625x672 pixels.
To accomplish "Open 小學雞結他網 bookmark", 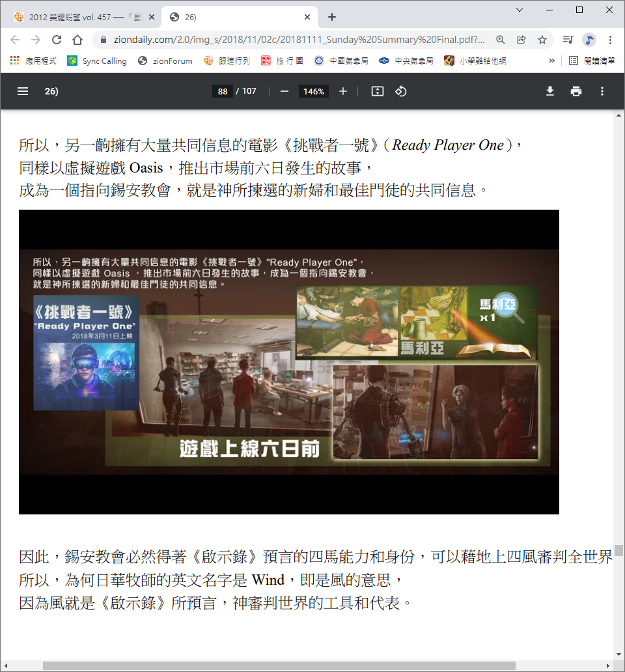I will (475, 61).
